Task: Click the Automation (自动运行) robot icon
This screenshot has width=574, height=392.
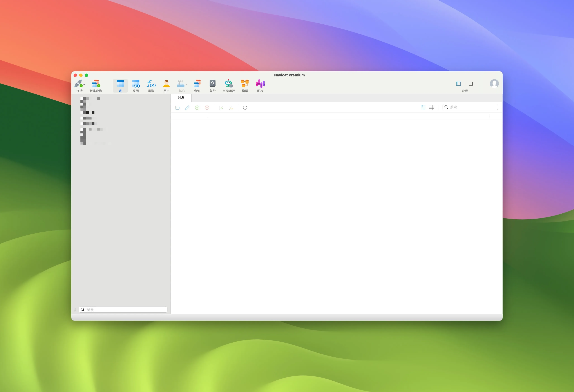Action: pos(228,84)
